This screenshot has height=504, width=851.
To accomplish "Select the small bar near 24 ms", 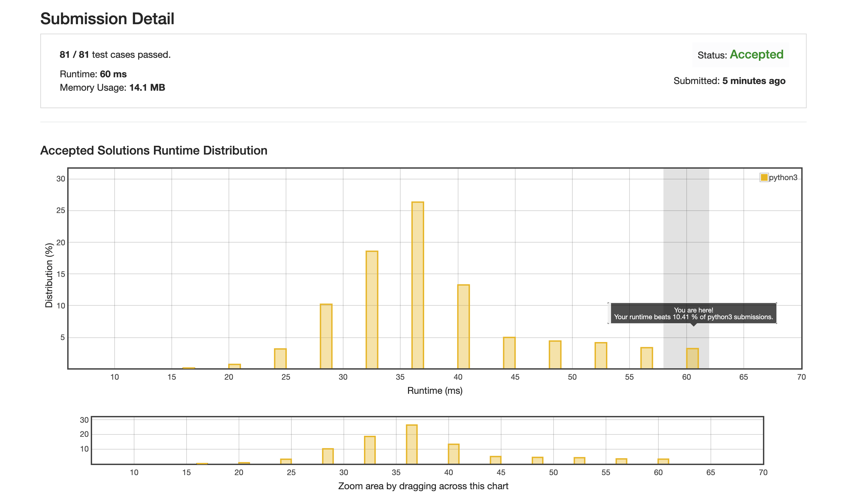I will click(280, 359).
